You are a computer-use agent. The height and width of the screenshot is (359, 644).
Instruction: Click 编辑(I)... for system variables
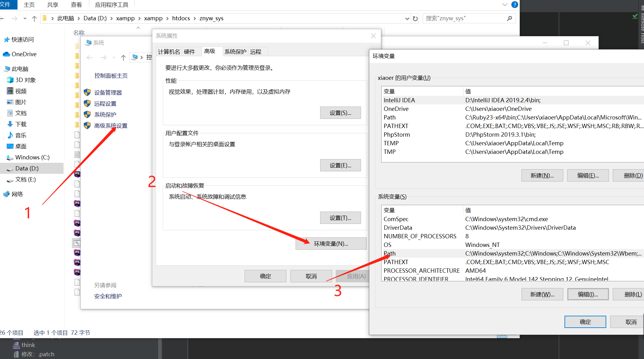[x=588, y=294]
